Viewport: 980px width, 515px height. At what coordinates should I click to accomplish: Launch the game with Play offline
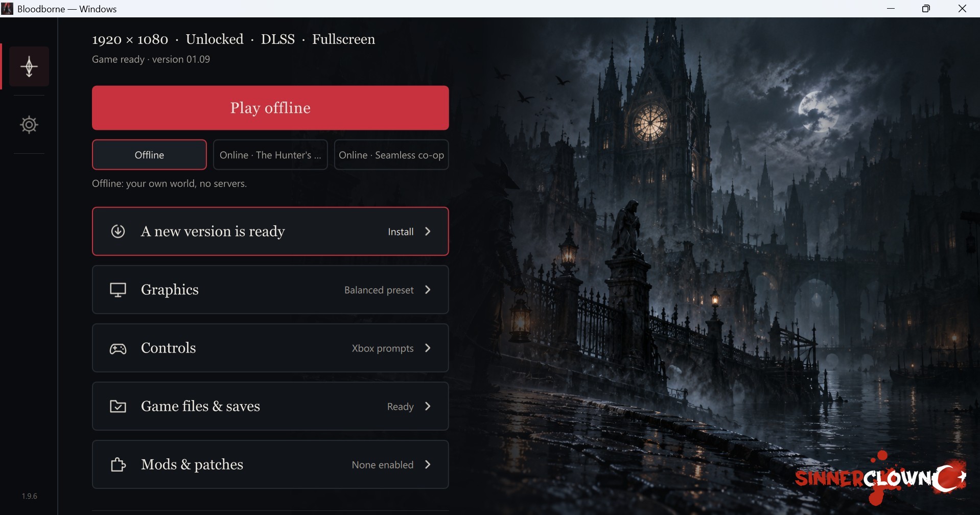tap(270, 108)
